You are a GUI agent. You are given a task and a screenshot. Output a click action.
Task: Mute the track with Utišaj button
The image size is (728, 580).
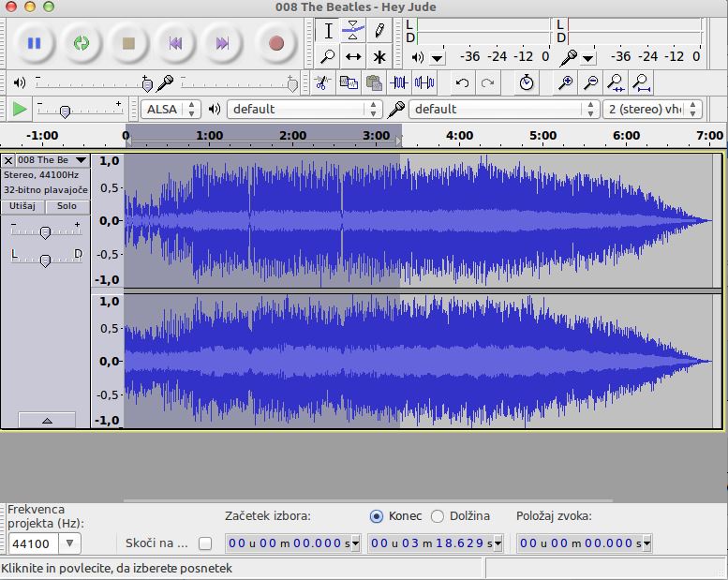pyautogui.click(x=22, y=206)
